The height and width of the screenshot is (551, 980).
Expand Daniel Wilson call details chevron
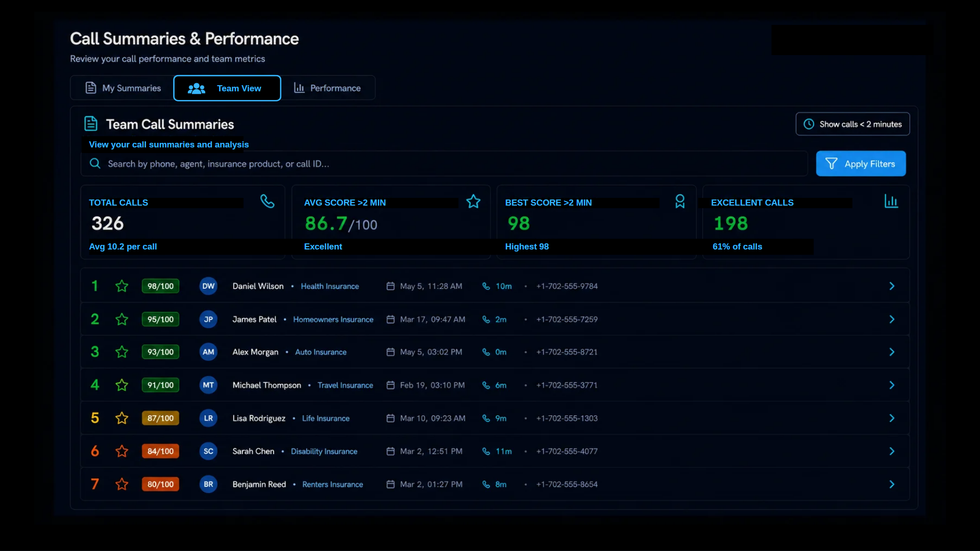point(892,286)
